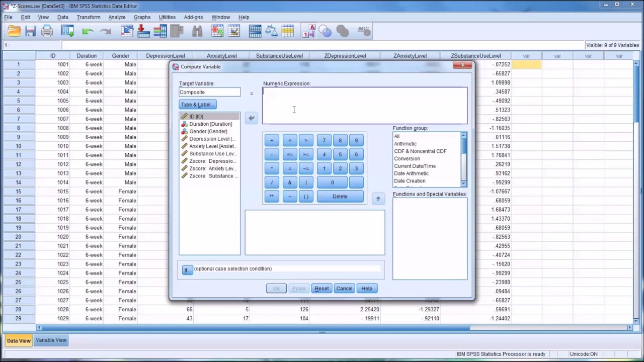Open the Recall recent dialogs icon
Viewport: 644px width, 362px height.
(x=67, y=31)
